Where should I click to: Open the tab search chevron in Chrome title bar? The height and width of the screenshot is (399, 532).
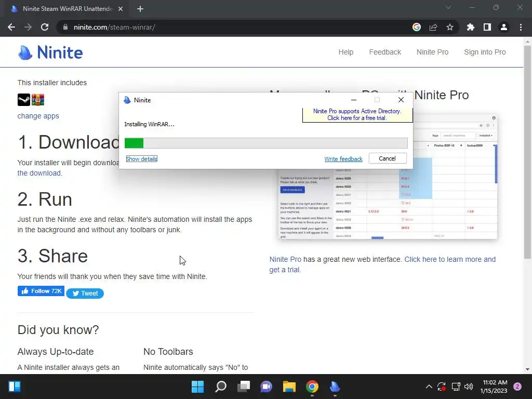(448, 7)
